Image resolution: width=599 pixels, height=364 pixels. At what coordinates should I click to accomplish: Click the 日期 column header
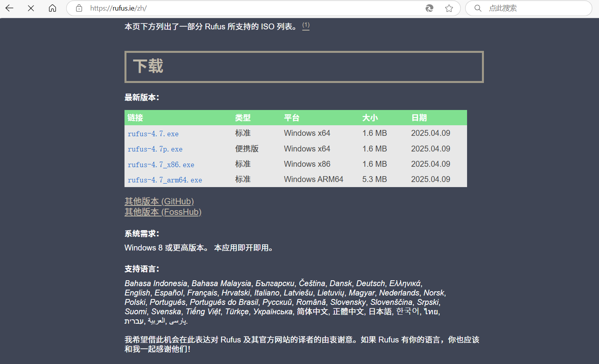pos(419,118)
